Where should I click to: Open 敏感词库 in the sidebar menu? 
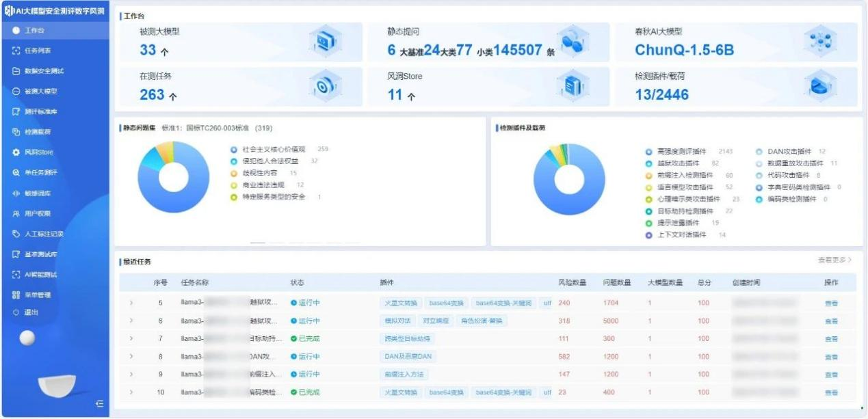(x=38, y=193)
